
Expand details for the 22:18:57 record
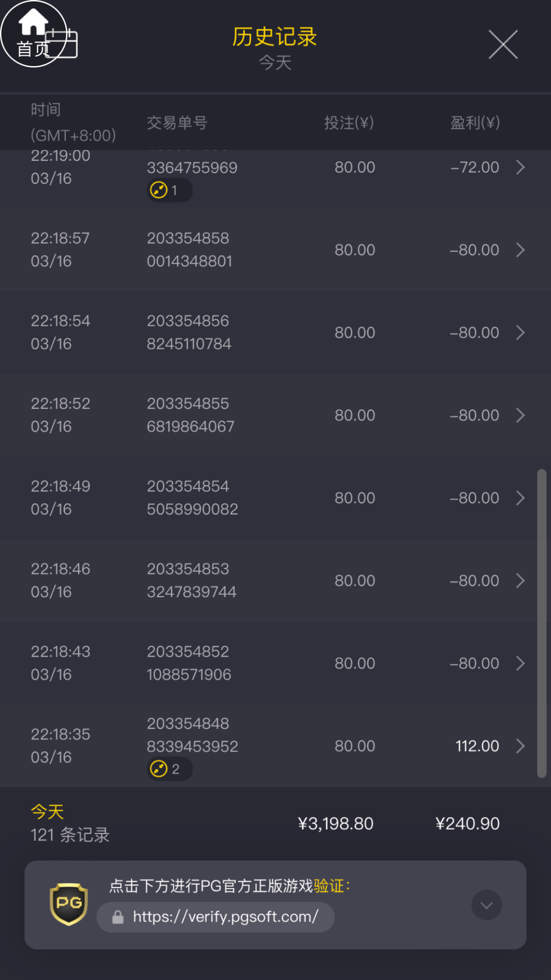coord(520,250)
